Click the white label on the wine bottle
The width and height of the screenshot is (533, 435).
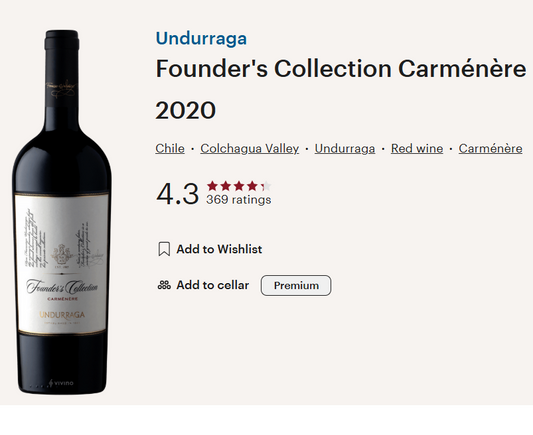tap(62, 264)
